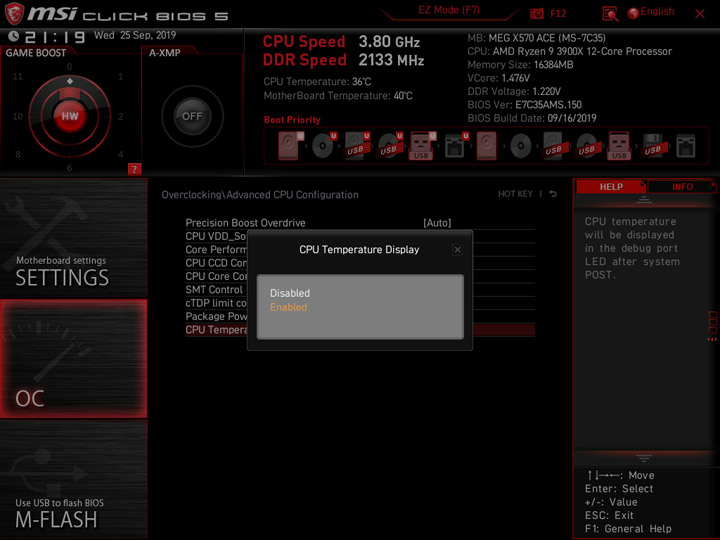Screen dimensions: 720x540
Task: Open Precision Boost Overdrive [Auto] value
Action: (437, 223)
